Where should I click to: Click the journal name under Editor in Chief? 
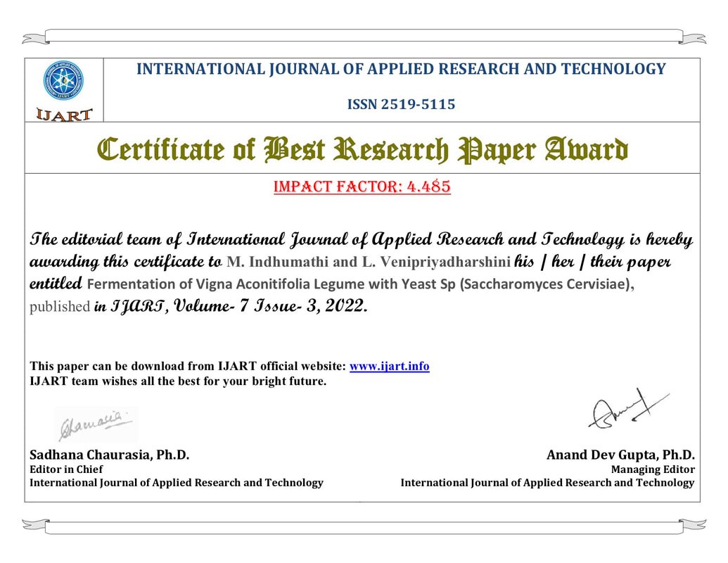(x=177, y=483)
